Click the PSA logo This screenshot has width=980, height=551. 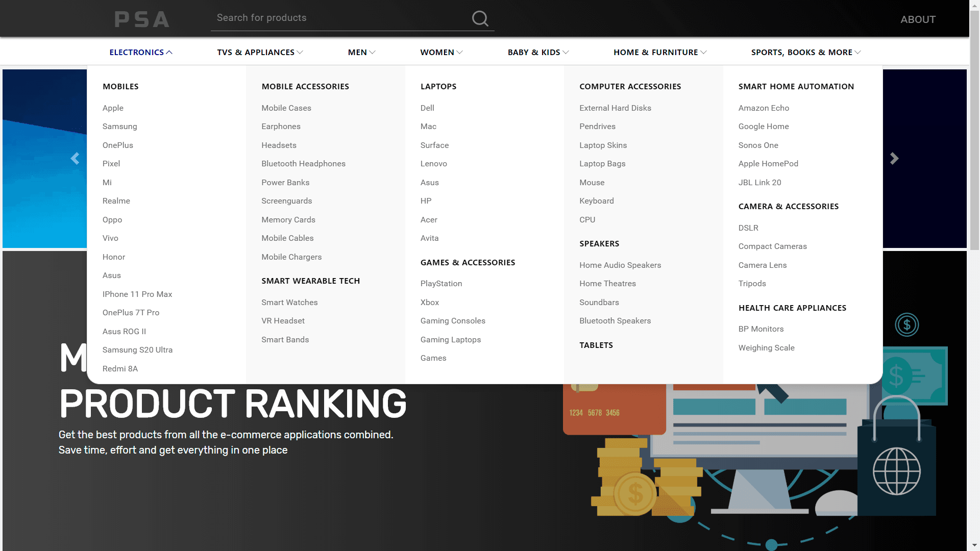142,19
